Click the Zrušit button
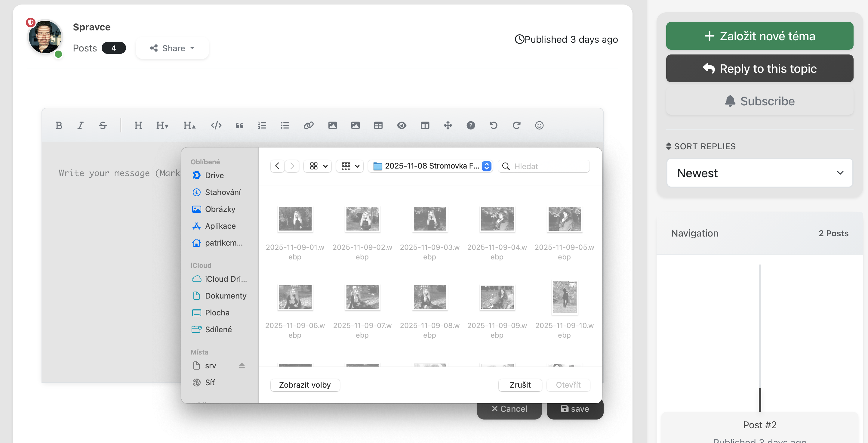Image resolution: width=868 pixels, height=443 pixels. 520,385
